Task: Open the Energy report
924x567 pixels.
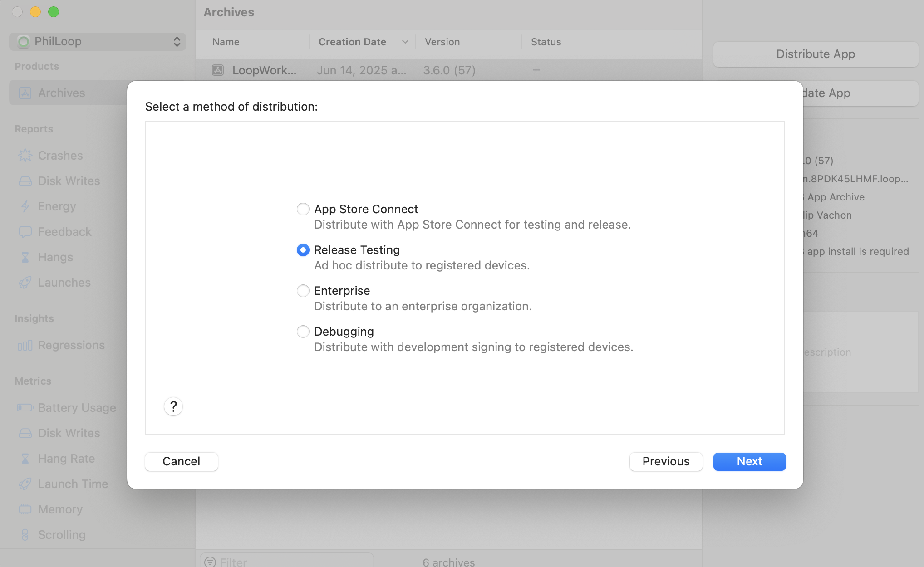Action: 57,206
